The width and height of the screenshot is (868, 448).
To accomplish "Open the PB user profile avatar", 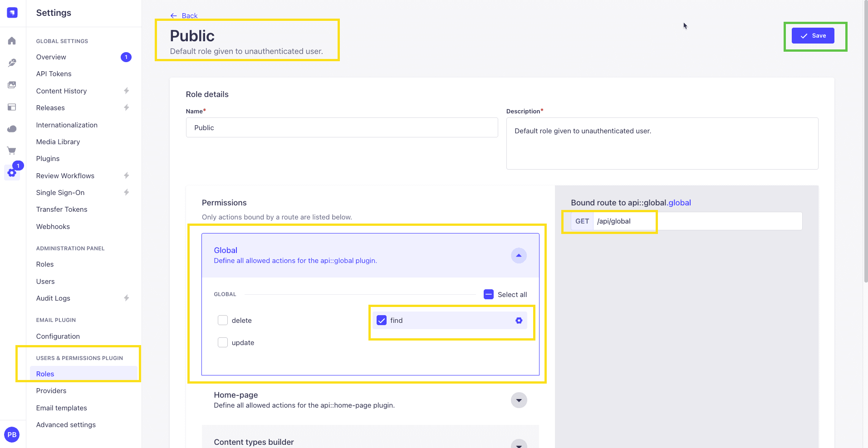I will (x=12, y=435).
